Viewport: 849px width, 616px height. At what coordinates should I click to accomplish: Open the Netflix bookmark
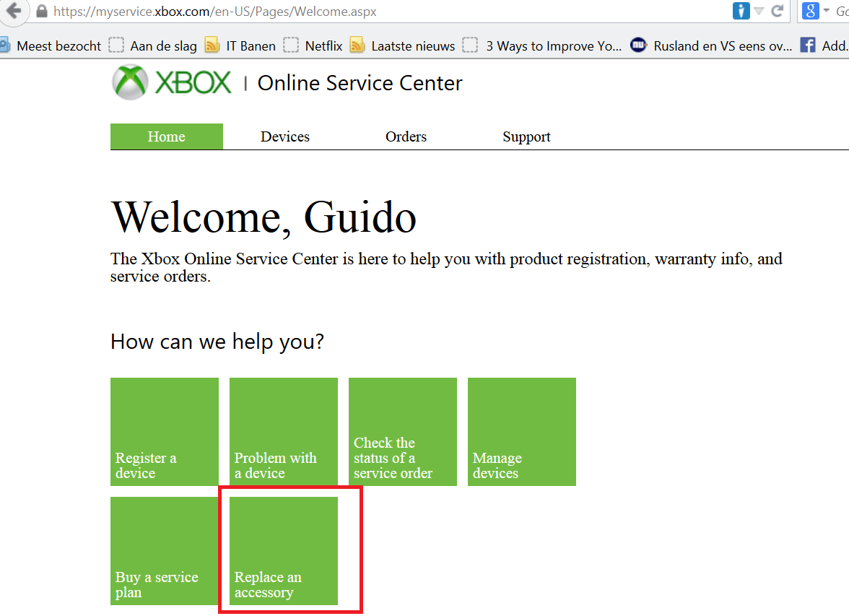[313, 46]
